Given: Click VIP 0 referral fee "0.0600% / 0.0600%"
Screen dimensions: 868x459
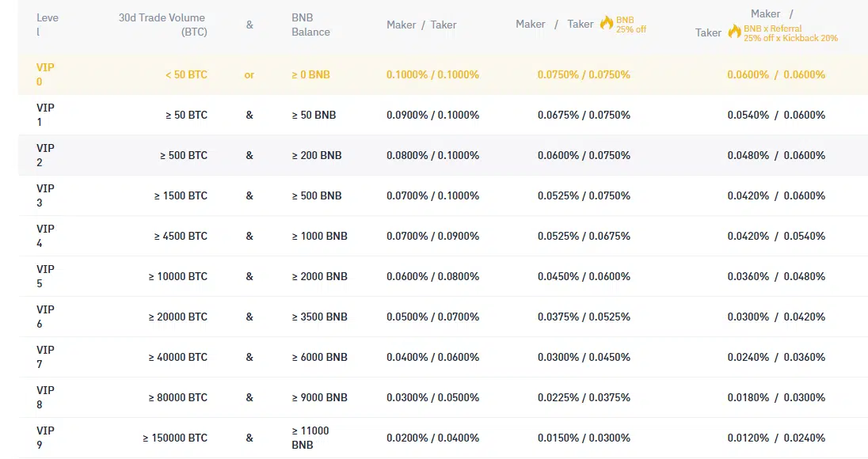Looking at the screenshot, I should click(776, 74).
